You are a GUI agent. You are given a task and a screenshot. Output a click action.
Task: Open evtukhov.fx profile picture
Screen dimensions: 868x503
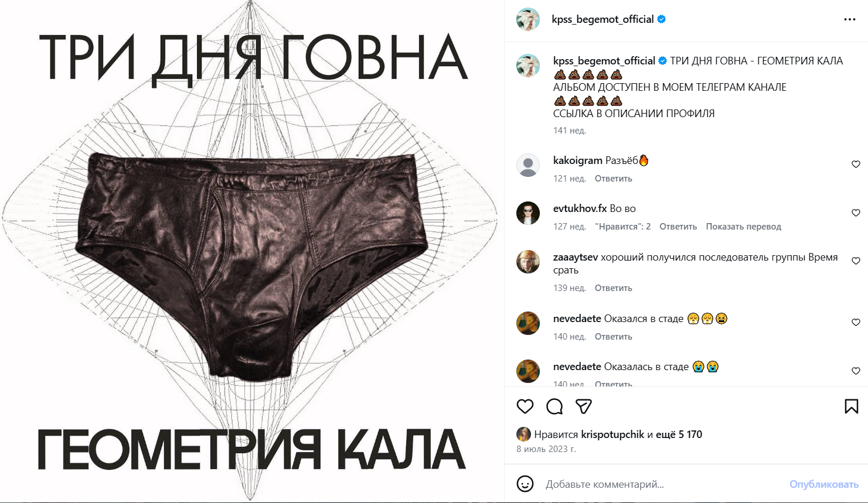528,213
